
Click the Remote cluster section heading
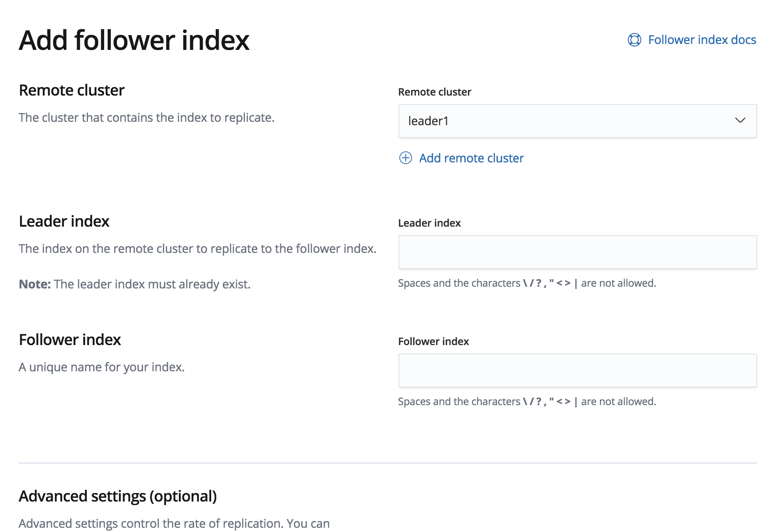[71, 90]
